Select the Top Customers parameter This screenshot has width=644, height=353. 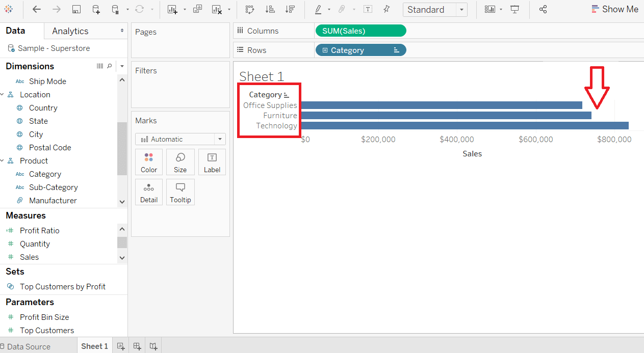point(47,331)
